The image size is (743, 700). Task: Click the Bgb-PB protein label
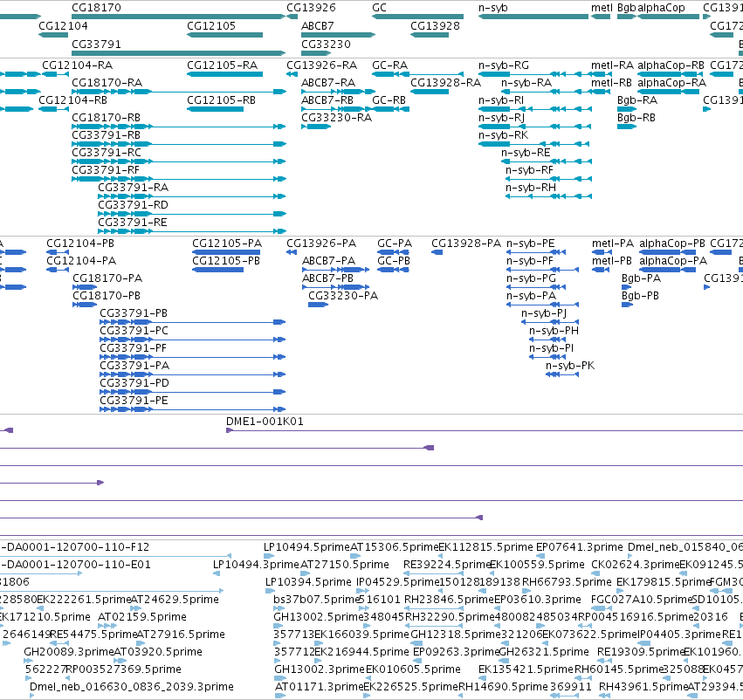640,296
